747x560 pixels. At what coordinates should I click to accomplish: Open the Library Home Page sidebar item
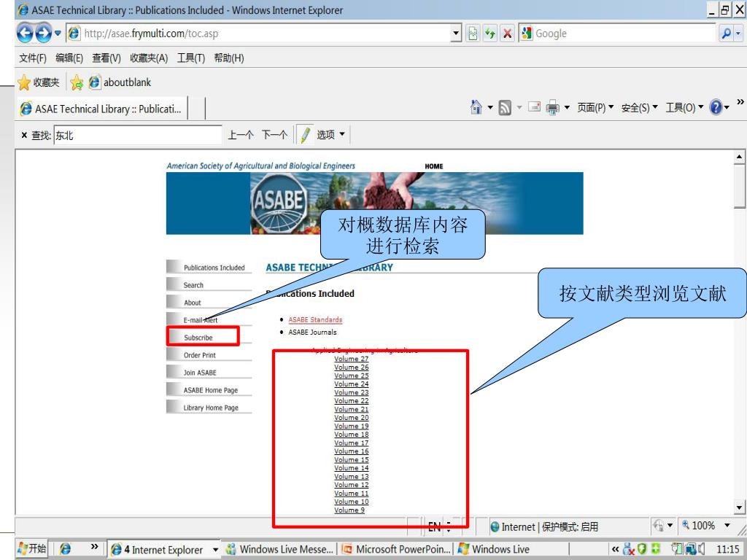pos(209,408)
